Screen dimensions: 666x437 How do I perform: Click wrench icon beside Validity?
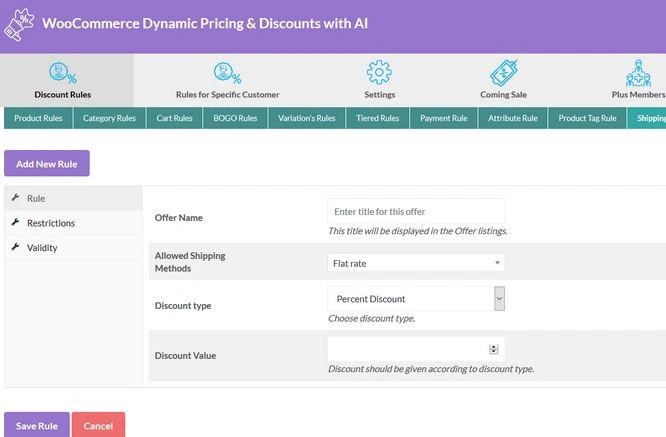coord(15,247)
